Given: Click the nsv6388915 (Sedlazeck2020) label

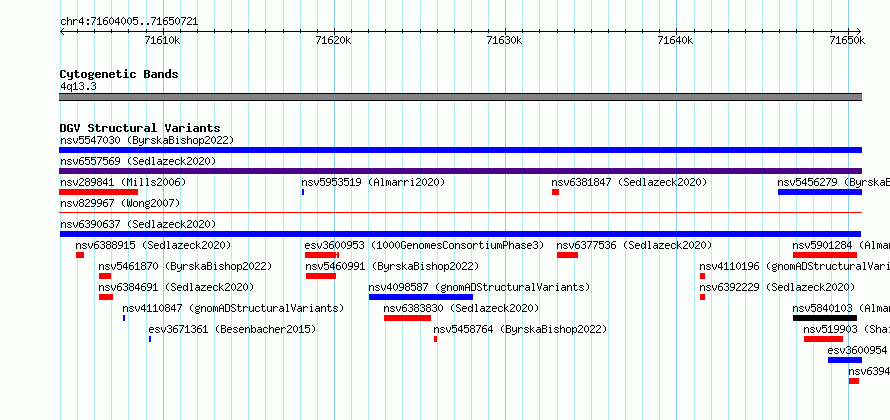Looking at the screenshot, I should point(153,246).
